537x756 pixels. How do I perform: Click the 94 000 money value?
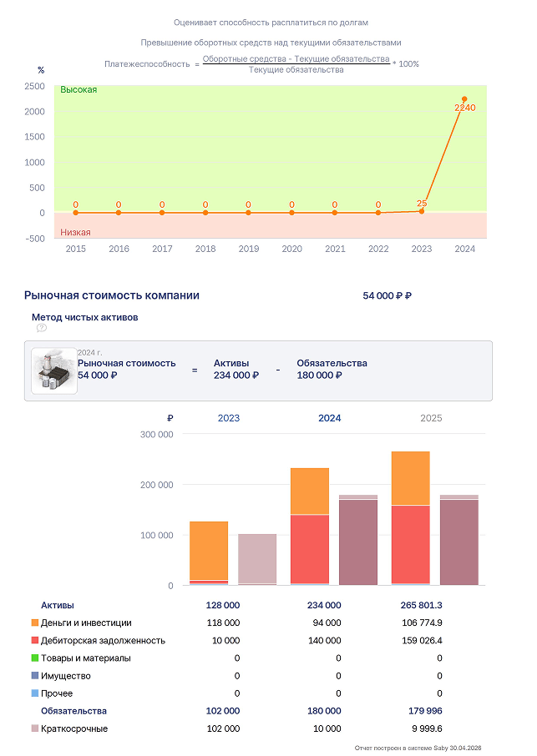(x=327, y=622)
